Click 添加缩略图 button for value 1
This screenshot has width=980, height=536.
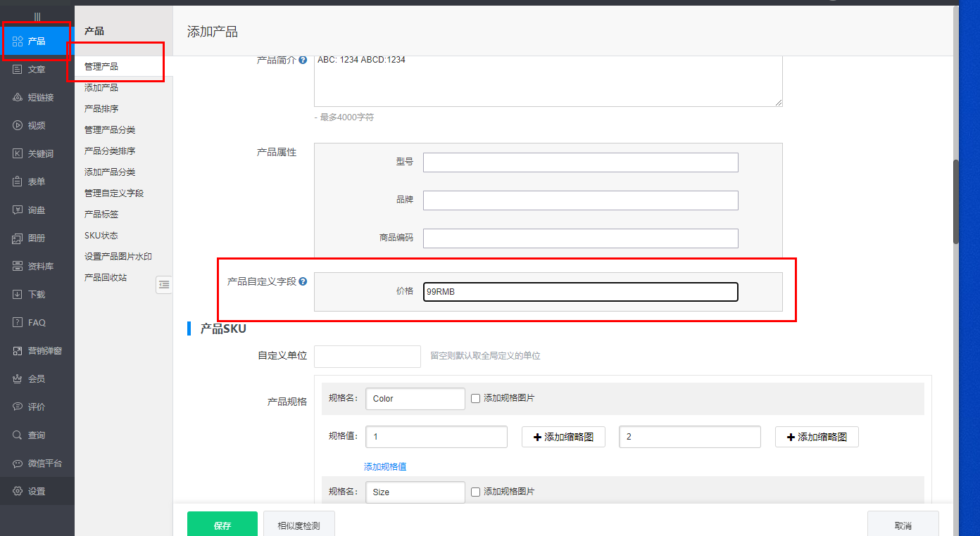tap(563, 437)
